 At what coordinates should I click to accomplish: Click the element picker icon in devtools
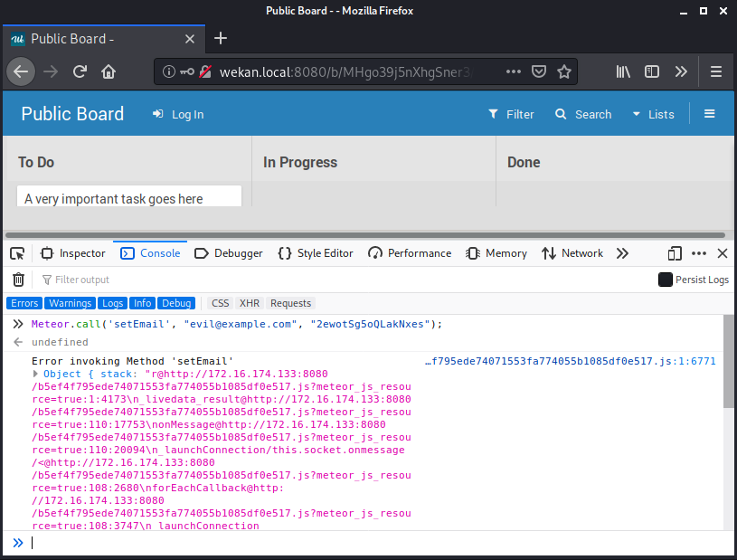click(x=17, y=253)
